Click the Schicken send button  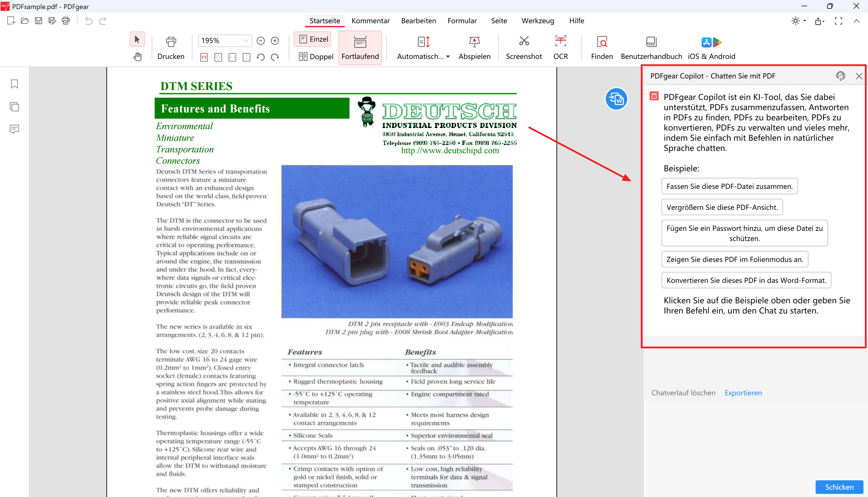(x=839, y=487)
